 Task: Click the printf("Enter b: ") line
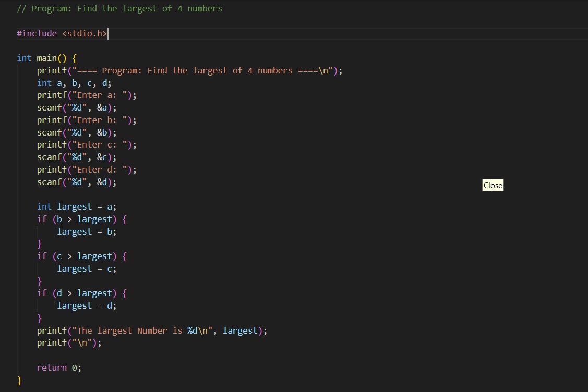click(x=87, y=120)
